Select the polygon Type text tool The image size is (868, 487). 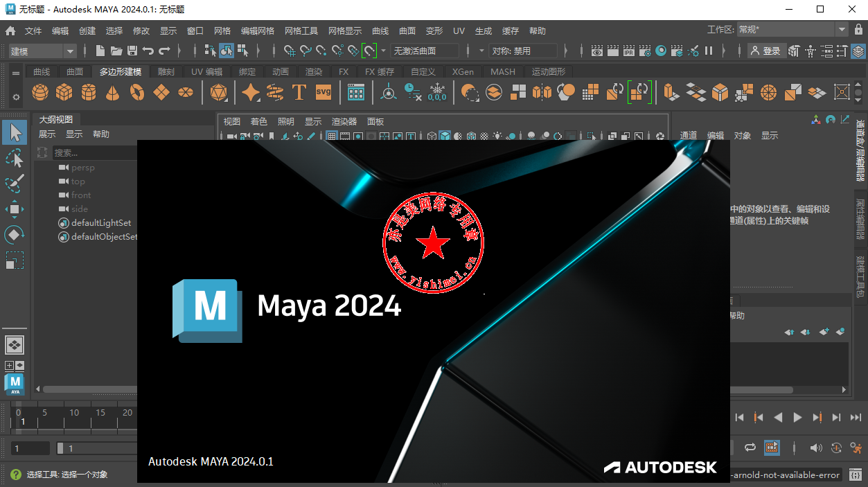point(299,92)
